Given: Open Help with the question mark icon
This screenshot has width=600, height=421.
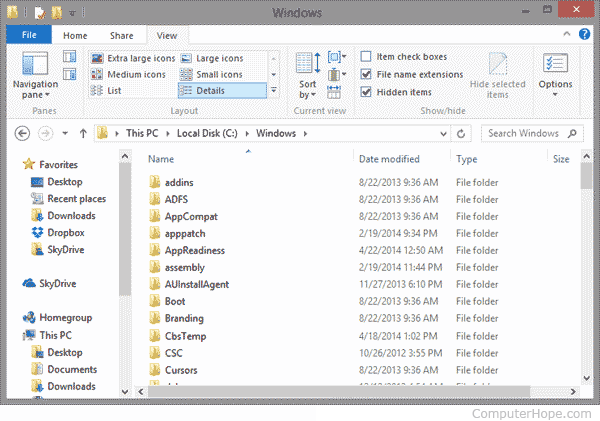Looking at the screenshot, I should [584, 34].
